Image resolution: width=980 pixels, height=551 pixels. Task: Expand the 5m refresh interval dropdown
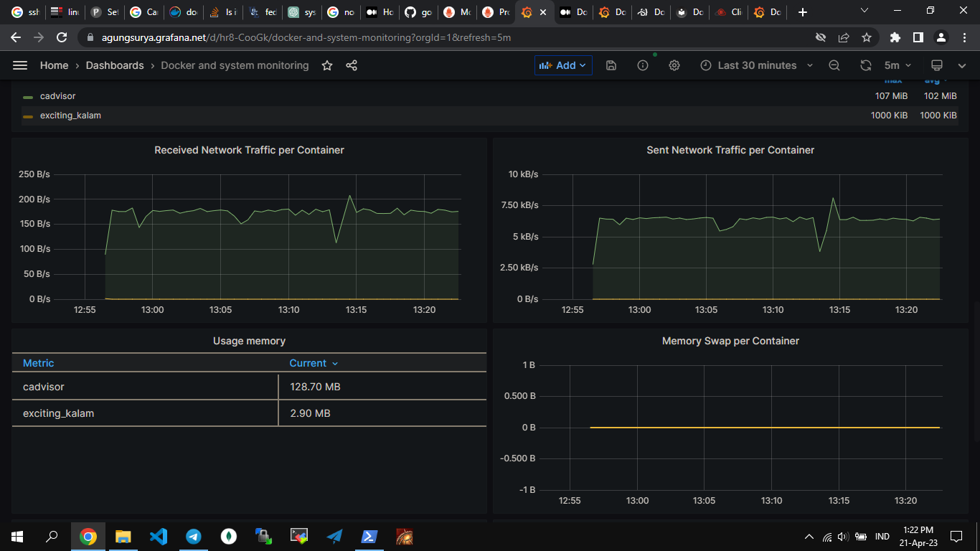point(897,65)
